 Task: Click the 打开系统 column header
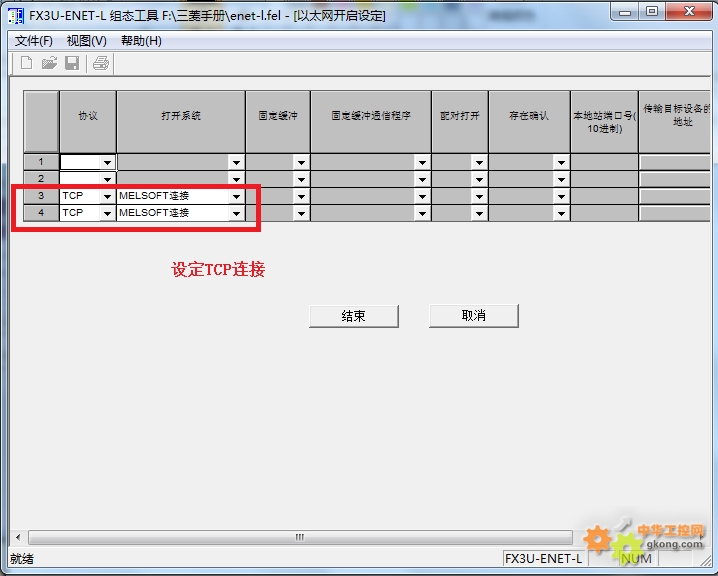point(181,121)
